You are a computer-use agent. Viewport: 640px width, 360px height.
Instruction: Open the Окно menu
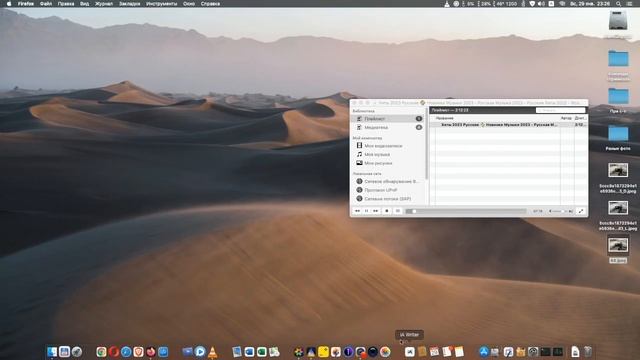click(x=189, y=4)
